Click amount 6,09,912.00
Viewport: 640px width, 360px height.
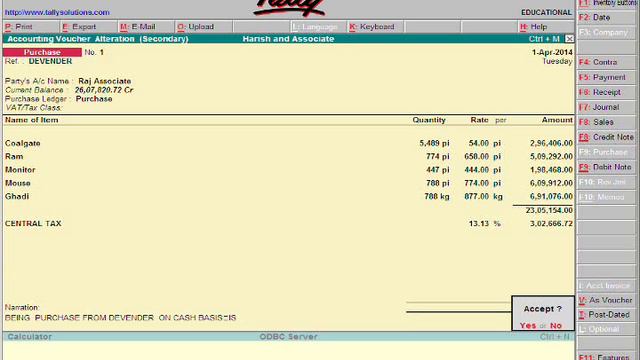pos(551,183)
